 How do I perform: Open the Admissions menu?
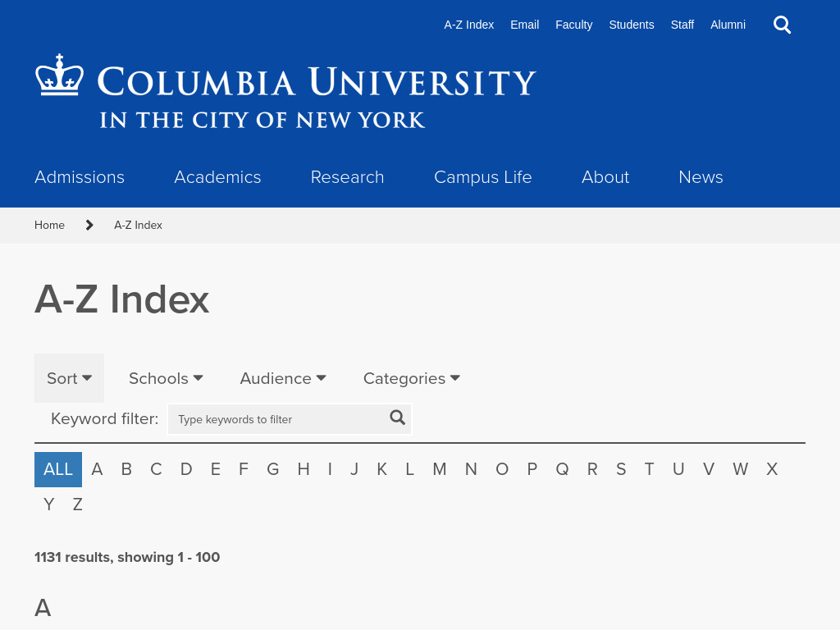point(80,177)
